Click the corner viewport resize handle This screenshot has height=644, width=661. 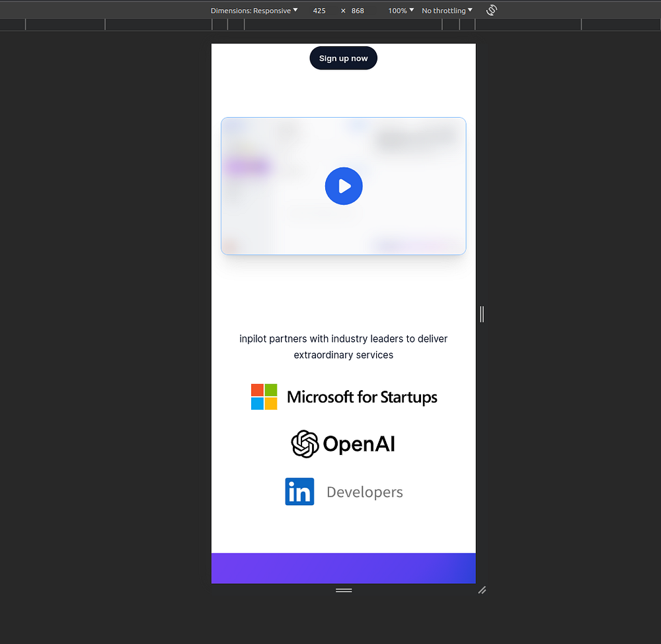tap(482, 590)
